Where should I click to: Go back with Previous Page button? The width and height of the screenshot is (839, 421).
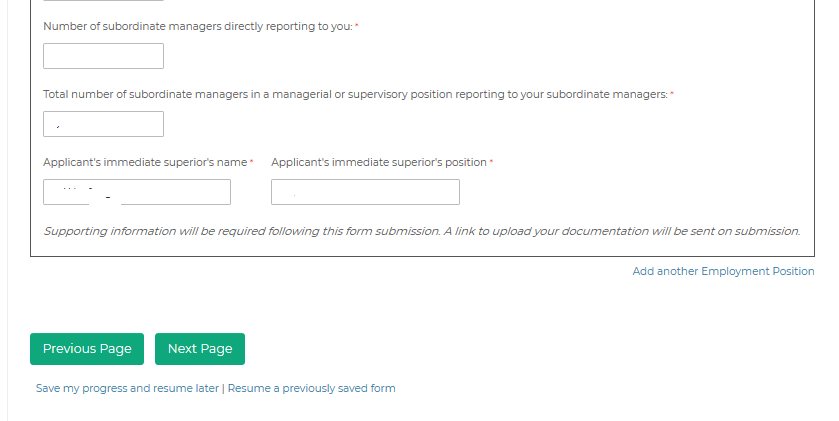pyautogui.click(x=87, y=349)
